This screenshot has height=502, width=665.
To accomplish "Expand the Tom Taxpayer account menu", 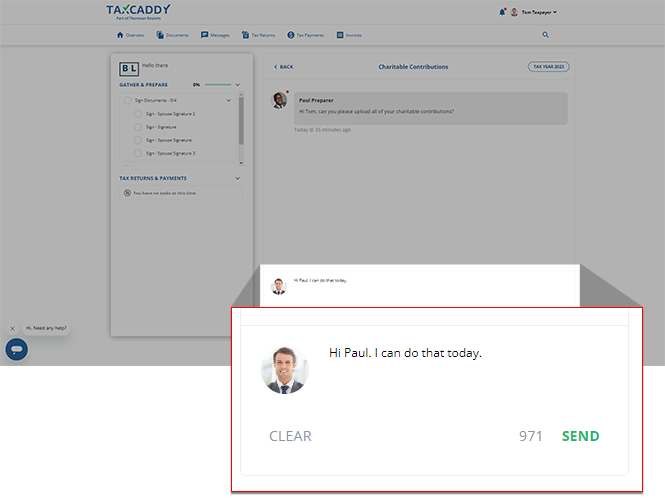I will tap(539, 12).
